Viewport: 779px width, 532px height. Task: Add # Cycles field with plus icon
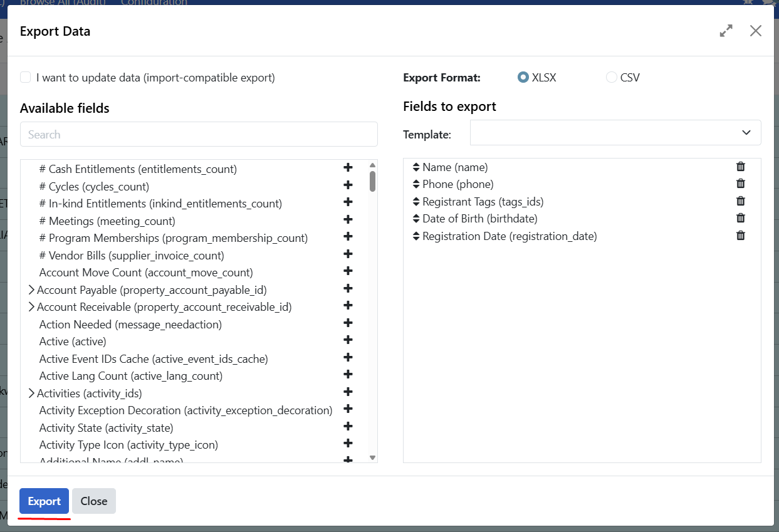click(x=348, y=184)
